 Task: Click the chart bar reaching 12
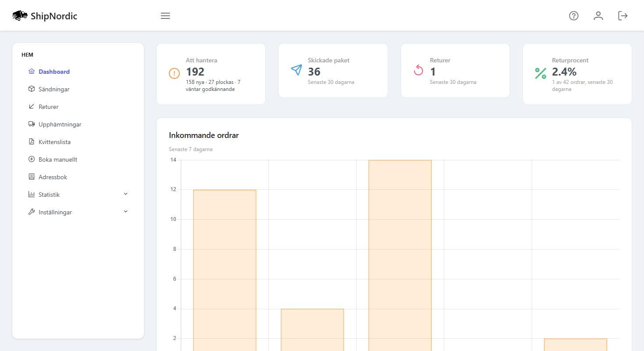tap(225, 270)
